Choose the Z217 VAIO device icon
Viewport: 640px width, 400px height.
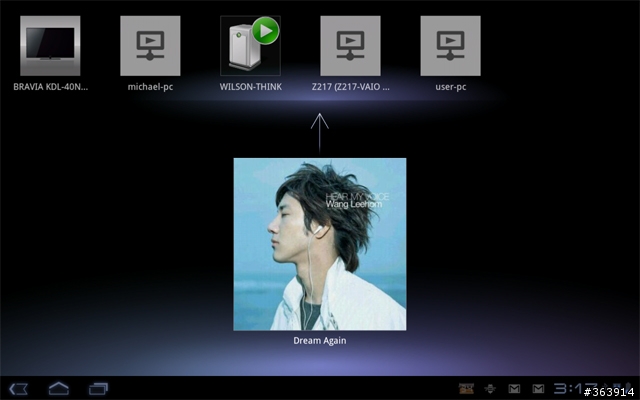tap(350, 46)
